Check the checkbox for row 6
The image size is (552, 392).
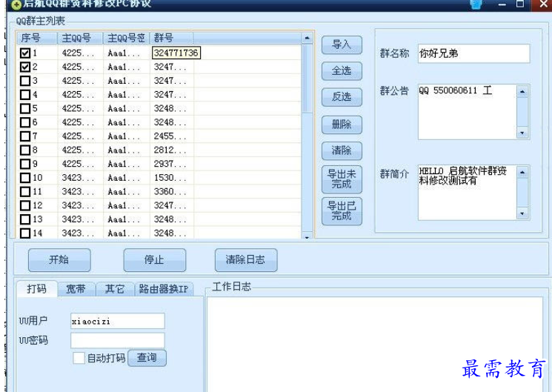pos(25,122)
